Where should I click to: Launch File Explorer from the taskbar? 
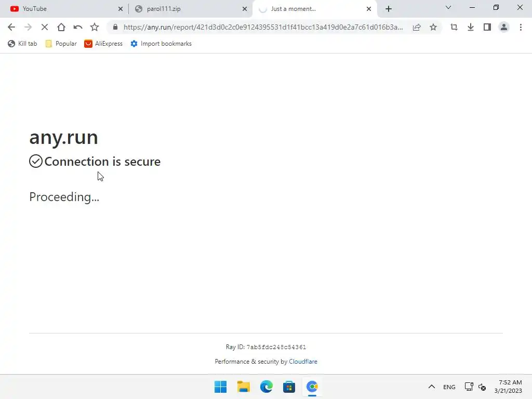[243, 387]
